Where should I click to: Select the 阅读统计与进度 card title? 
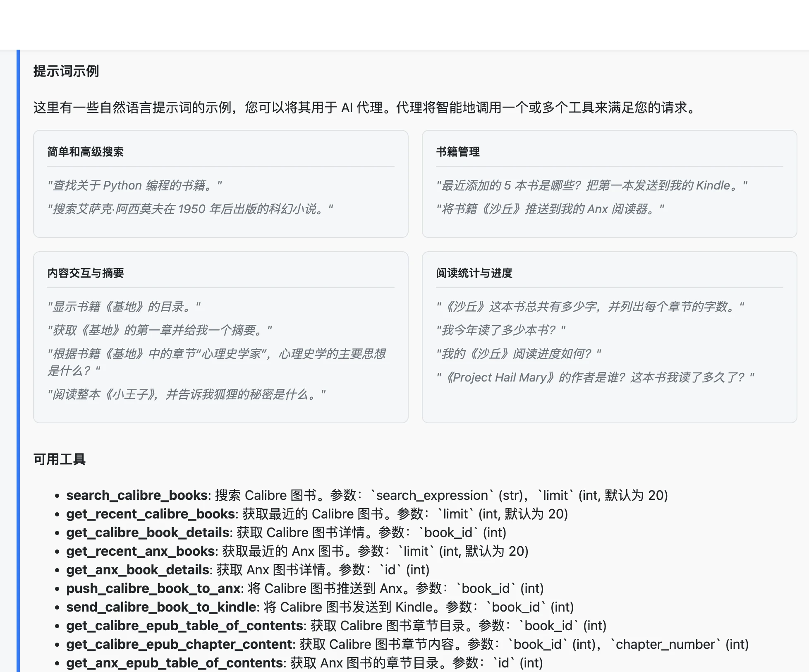coord(474,273)
